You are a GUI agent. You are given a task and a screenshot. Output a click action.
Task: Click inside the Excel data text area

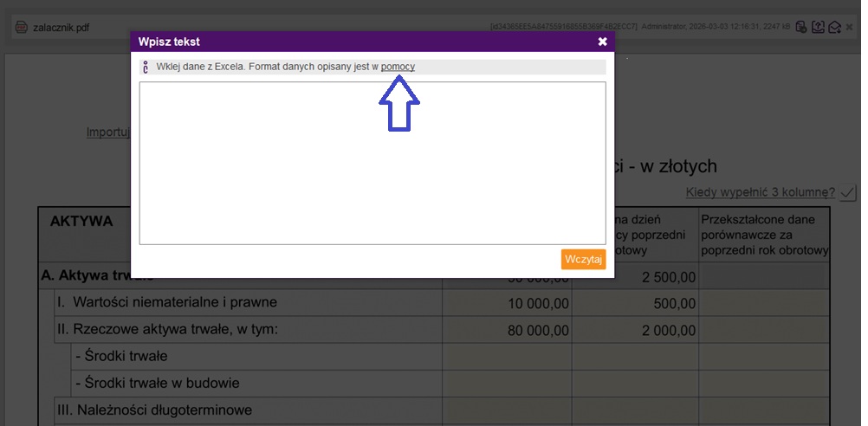372,163
